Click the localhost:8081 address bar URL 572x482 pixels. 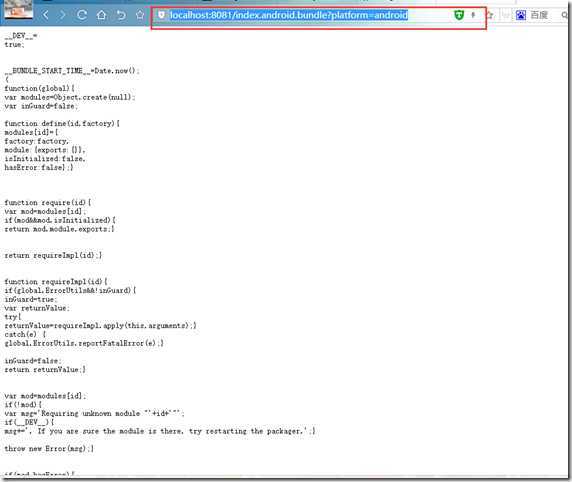(289, 15)
